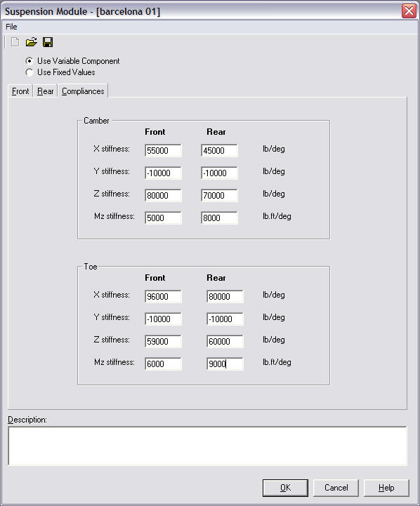Click the OK button
The image size is (420, 506).
coord(285,488)
